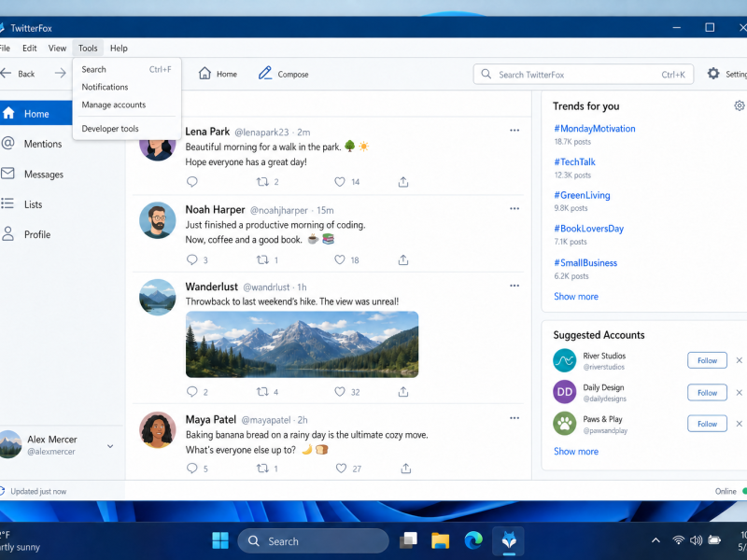Dismiss River Studios suggestion
747x560 pixels.
739,360
